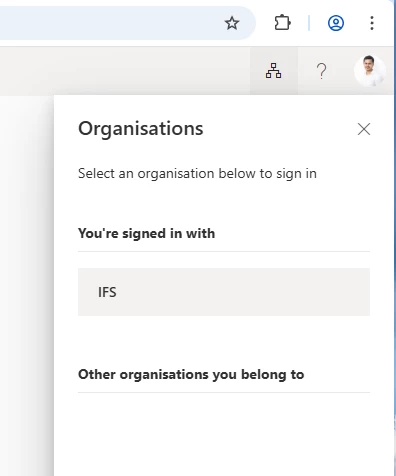Click empty space under Other organisations list
This screenshot has width=396, height=476.
click(224, 433)
